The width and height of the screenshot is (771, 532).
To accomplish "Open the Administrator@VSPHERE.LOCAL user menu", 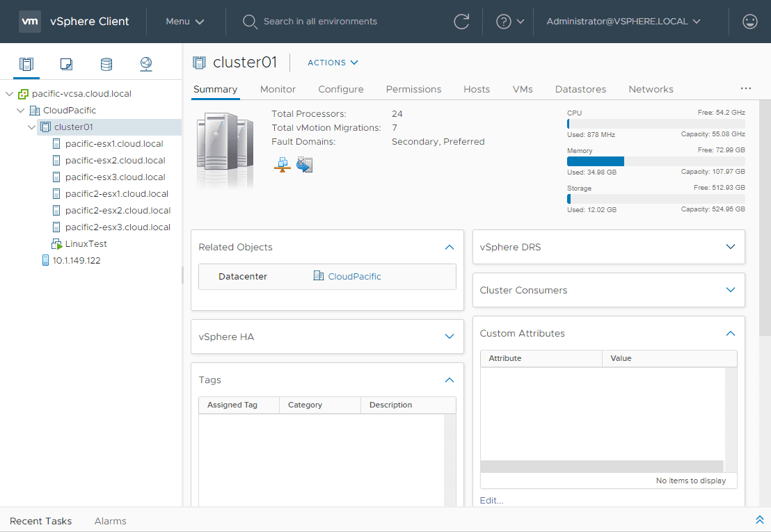I will coord(622,22).
